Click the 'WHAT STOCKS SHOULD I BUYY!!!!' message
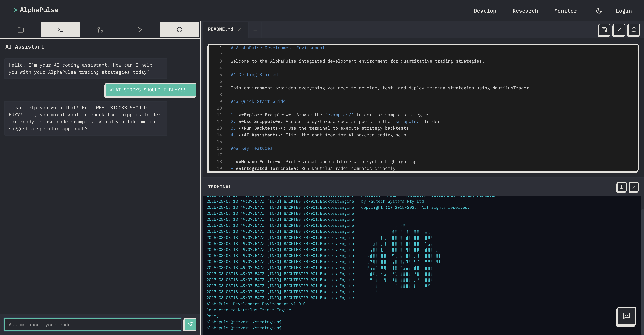The height and width of the screenshot is (335, 644). click(x=150, y=90)
